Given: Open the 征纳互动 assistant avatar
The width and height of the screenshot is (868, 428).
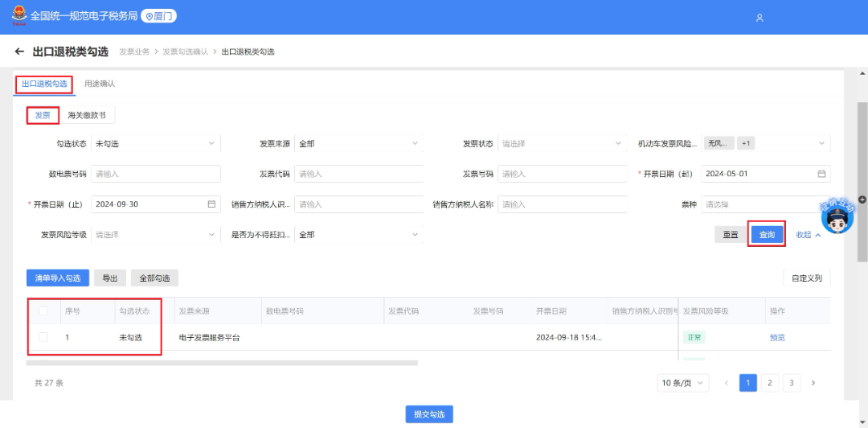Looking at the screenshot, I should pos(837,216).
